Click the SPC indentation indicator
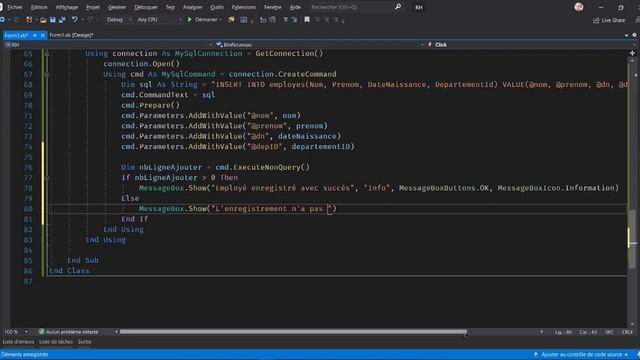 click(609, 332)
